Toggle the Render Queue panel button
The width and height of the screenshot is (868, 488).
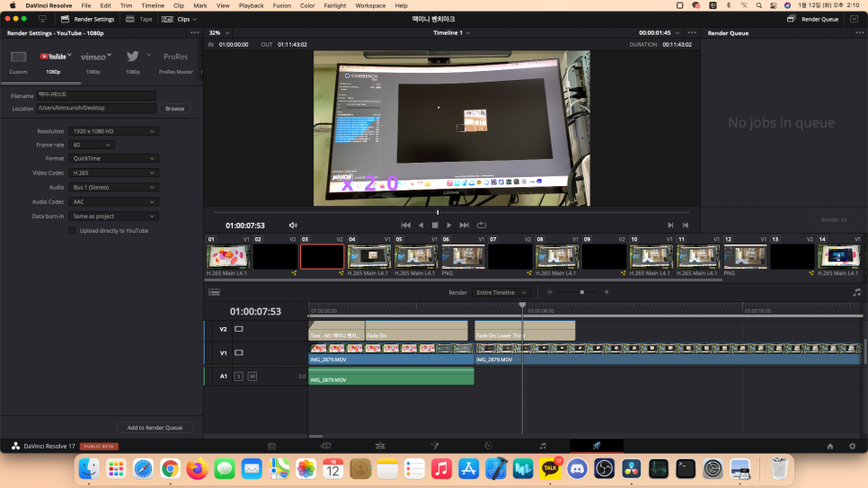pyautogui.click(x=812, y=19)
